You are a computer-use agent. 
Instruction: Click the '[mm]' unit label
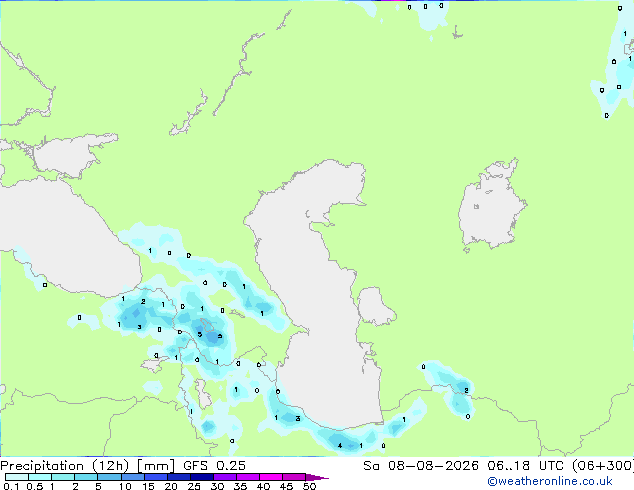156,466
